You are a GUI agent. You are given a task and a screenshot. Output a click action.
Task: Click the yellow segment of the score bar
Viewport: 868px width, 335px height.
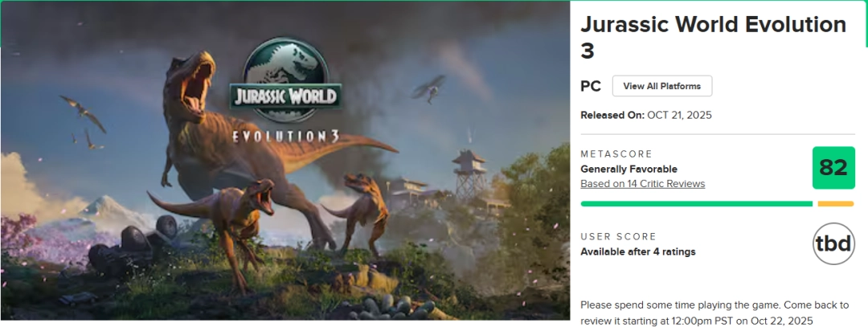click(835, 204)
